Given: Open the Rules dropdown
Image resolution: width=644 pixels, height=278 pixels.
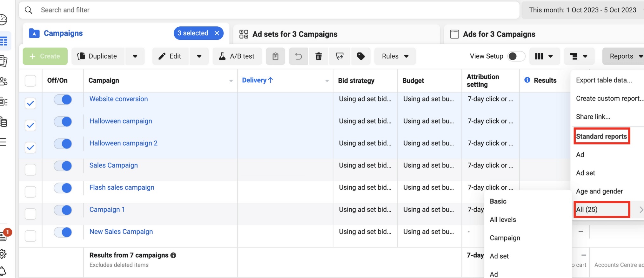Looking at the screenshot, I should pyautogui.click(x=395, y=56).
